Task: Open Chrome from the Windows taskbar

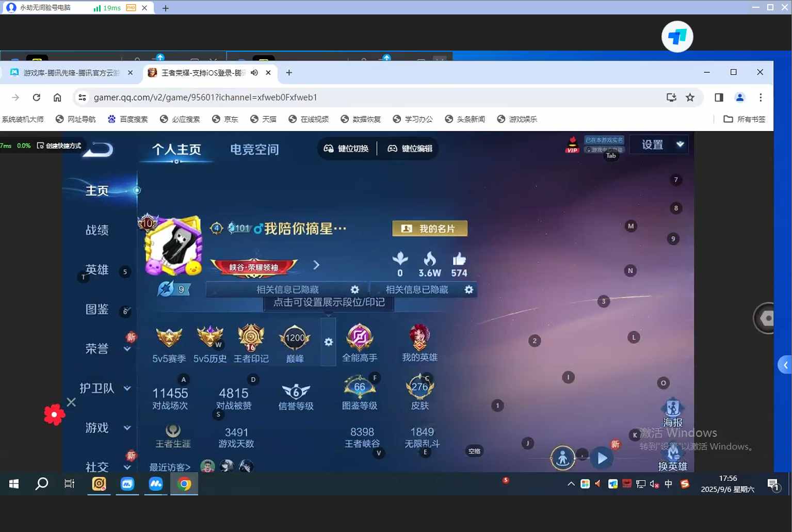Action: pyautogui.click(x=184, y=484)
